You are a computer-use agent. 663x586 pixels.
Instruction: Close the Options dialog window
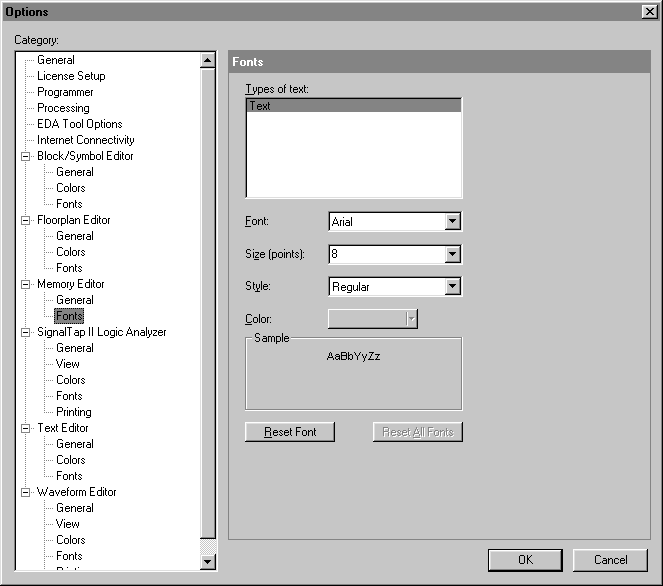tap(649, 11)
